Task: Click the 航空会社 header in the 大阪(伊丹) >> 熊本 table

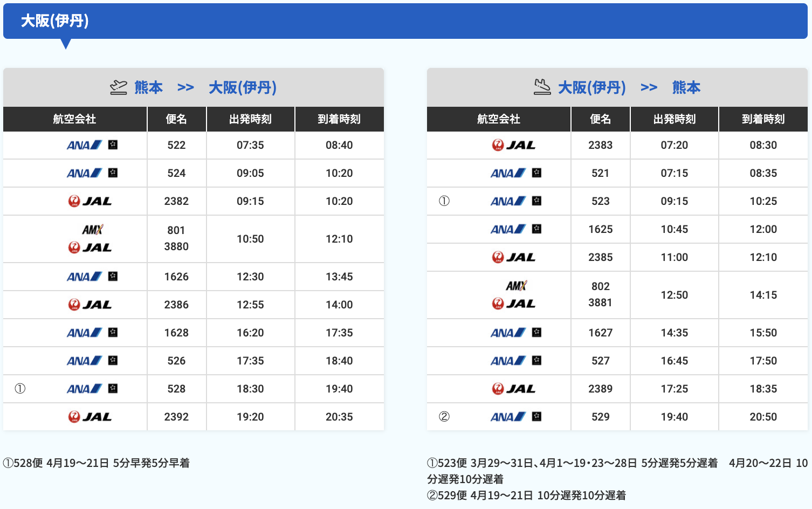Action: click(x=499, y=119)
